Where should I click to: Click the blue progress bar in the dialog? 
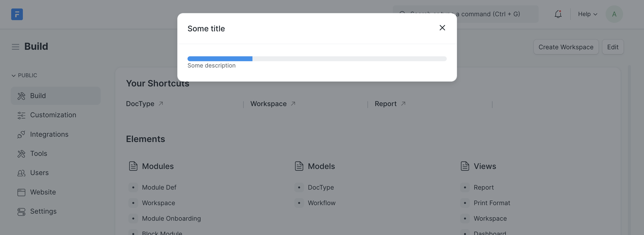click(220, 59)
